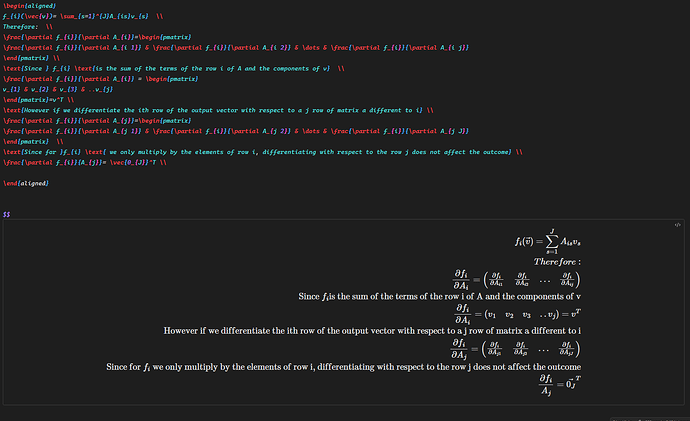
Task: Click the \end{aligned} line in the editor
Action: (28, 184)
